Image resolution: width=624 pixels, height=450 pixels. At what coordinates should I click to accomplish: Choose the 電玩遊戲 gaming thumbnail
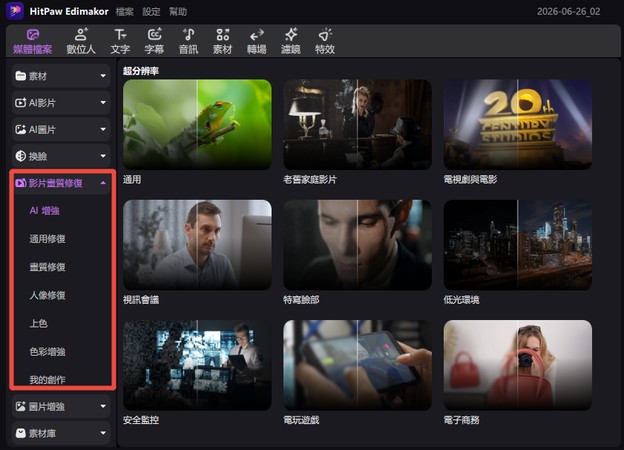click(357, 365)
